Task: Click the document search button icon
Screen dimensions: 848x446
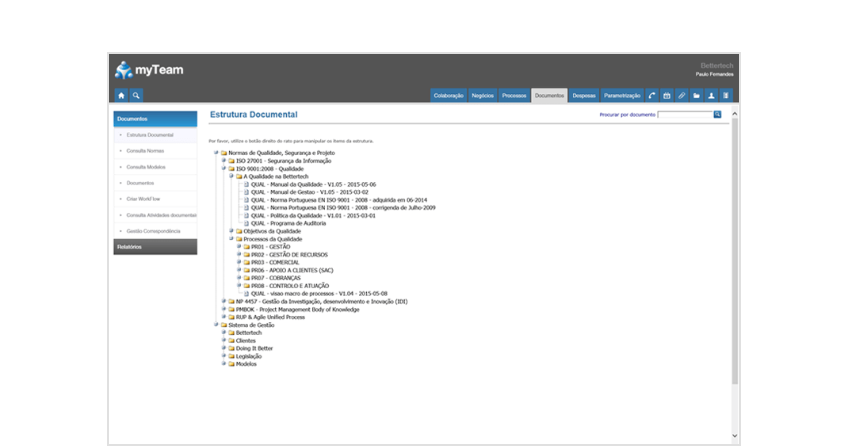Action: [717, 115]
